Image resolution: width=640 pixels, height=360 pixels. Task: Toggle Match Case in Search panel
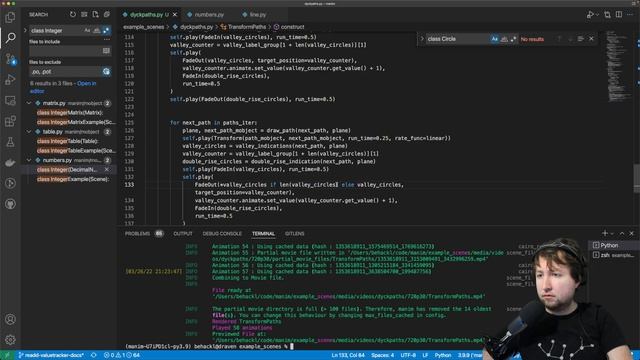coord(87,30)
